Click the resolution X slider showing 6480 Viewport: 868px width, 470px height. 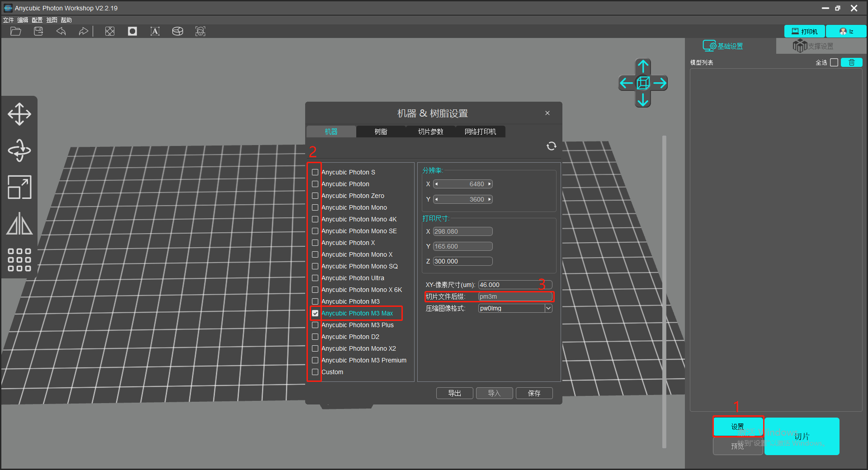[463, 184]
